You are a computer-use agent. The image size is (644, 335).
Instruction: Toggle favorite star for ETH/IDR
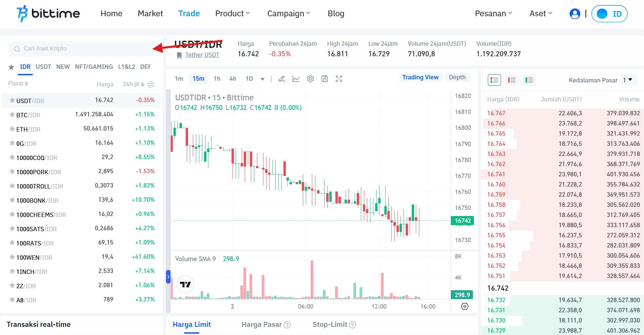pyautogui.click(x=12, y=129)
